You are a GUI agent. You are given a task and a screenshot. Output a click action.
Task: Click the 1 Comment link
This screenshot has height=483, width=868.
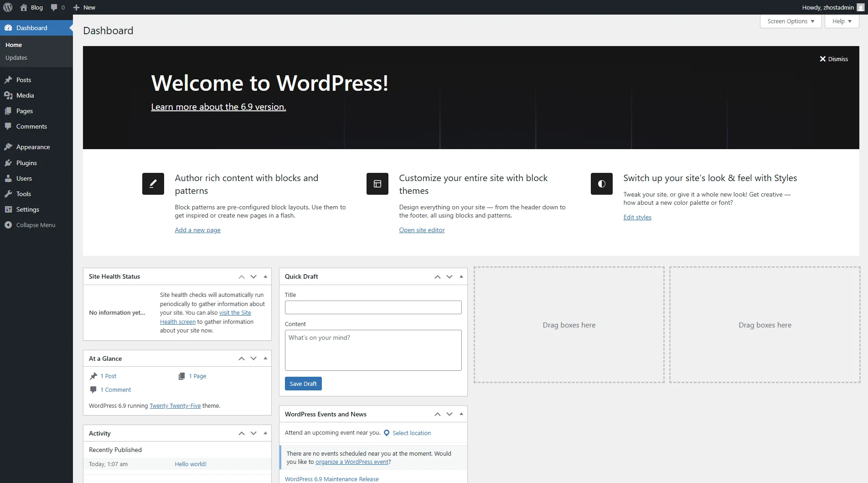pyautogui.click(x=116, y=390)
